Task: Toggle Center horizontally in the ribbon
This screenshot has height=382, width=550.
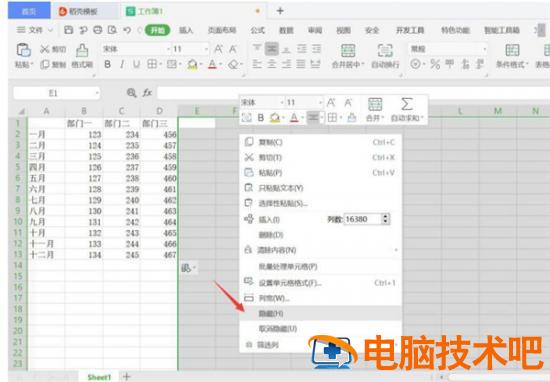Action: point(271,64)
